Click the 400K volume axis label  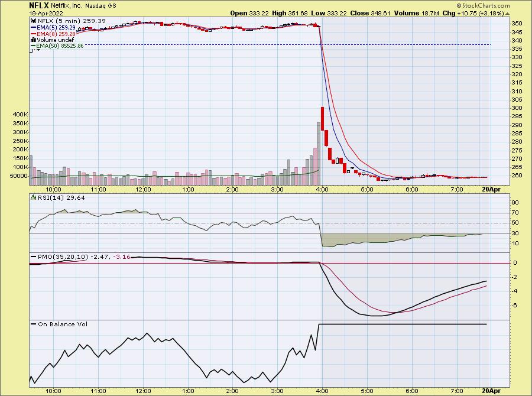[x=20, y=115]
